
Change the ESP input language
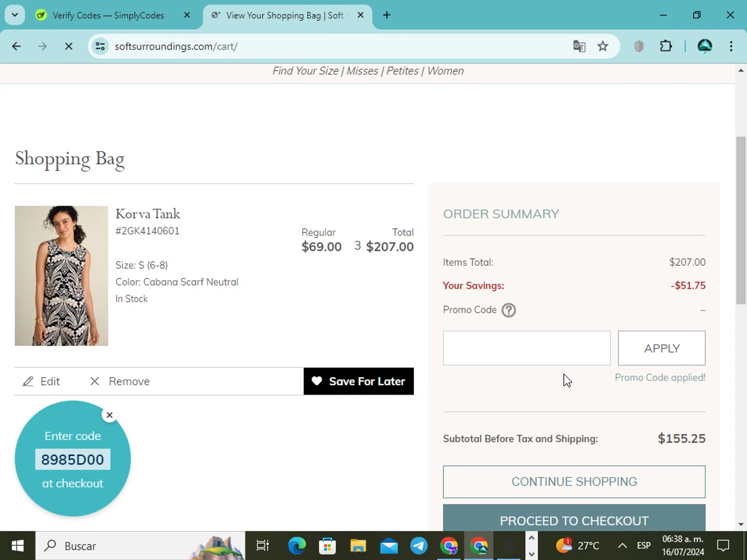click(643, 546)
